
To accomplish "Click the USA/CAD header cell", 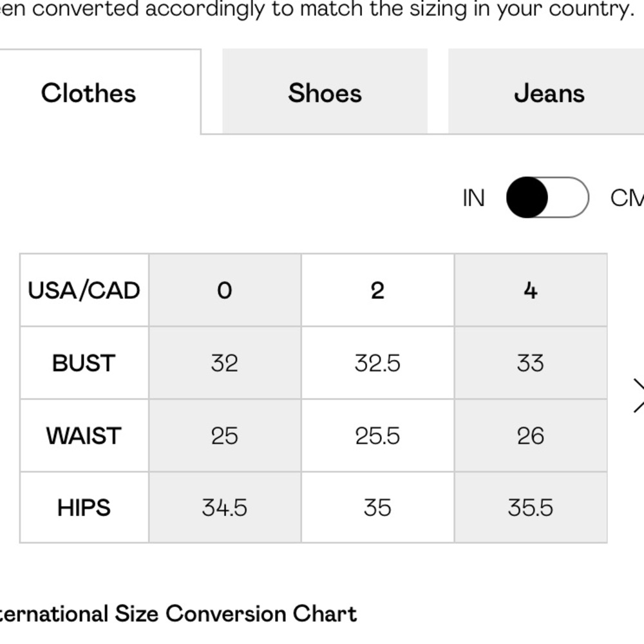I will pyautogui.click(x=84, y=290).
